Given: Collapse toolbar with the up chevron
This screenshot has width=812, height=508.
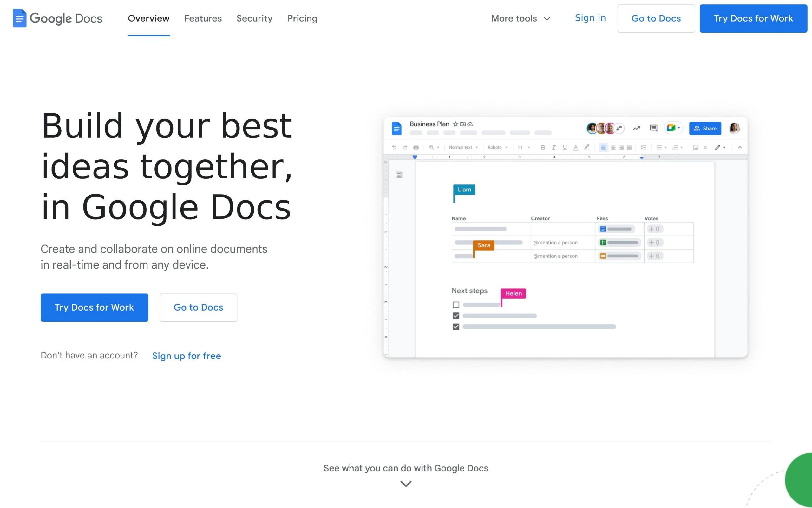Looking at the screenshot, I should coord(740,147).
